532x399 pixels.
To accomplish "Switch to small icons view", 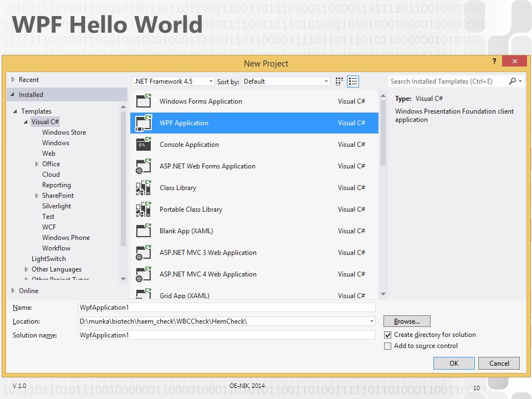I will pyautogui.click(x=339, y=81).
